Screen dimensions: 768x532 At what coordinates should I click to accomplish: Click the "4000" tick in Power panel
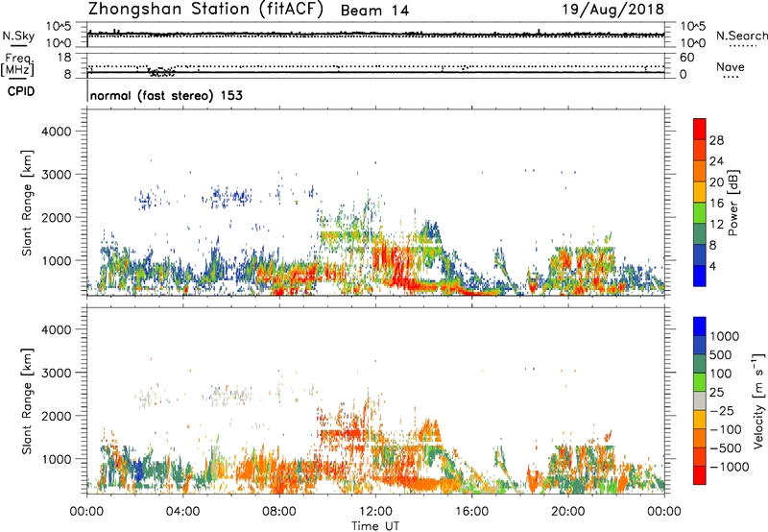(x=57, y=132)
